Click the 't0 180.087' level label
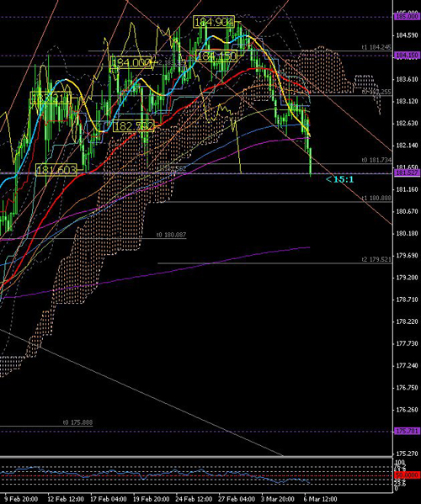This screenshot has width=421, height=504. (x=171, y=235)
